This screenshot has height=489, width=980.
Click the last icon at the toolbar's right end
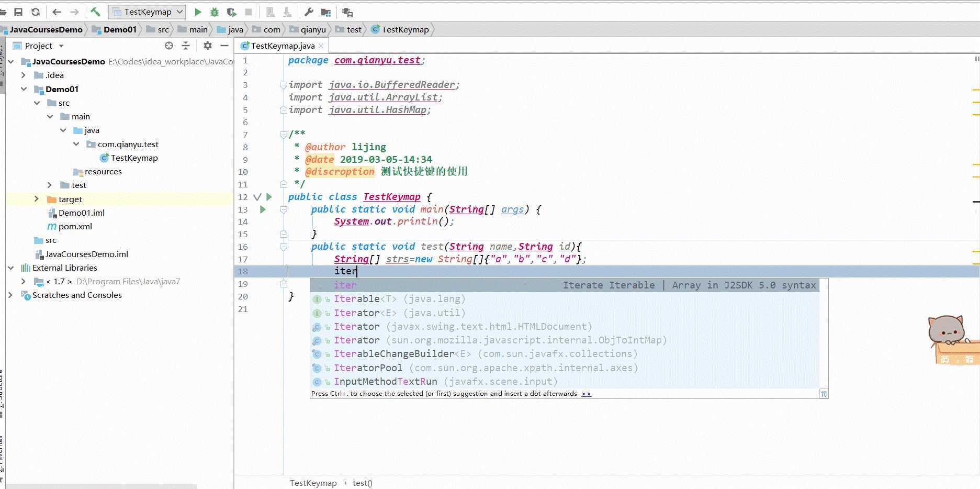pos(347,12)
